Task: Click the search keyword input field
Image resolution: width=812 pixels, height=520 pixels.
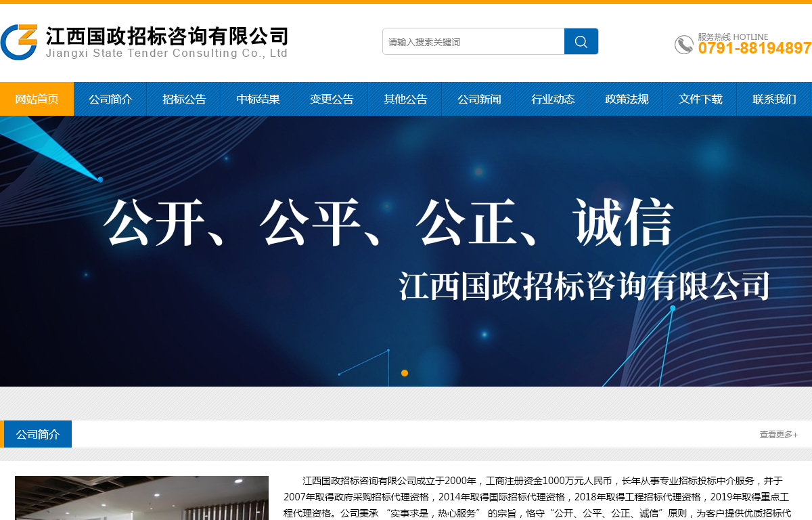Action: tap(474, 41)
